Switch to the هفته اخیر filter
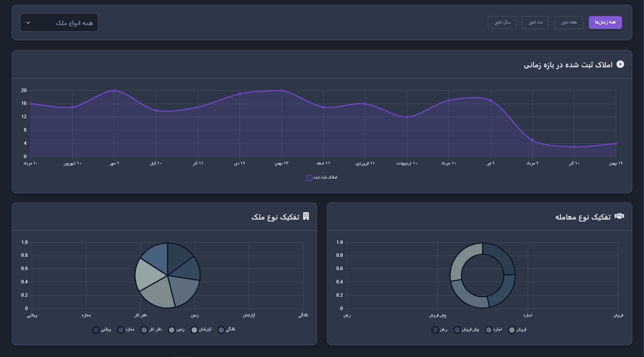The height and width of the screenshot is (357, 644). (568, 22)
